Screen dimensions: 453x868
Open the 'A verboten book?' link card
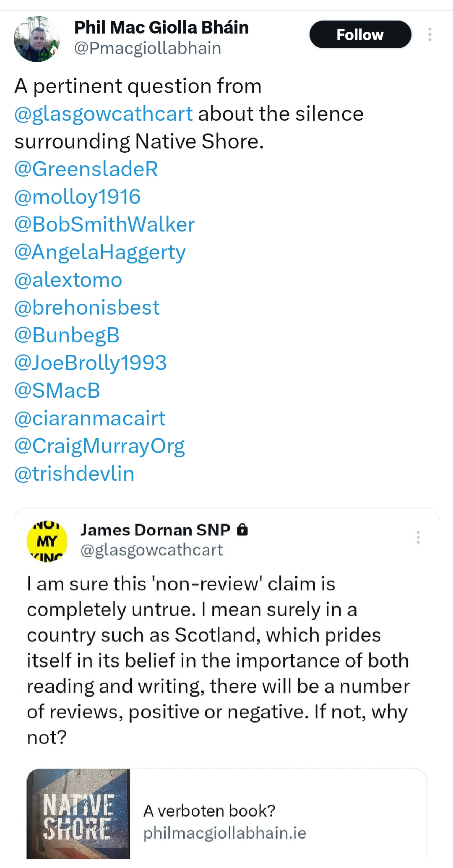click(227, 818)
